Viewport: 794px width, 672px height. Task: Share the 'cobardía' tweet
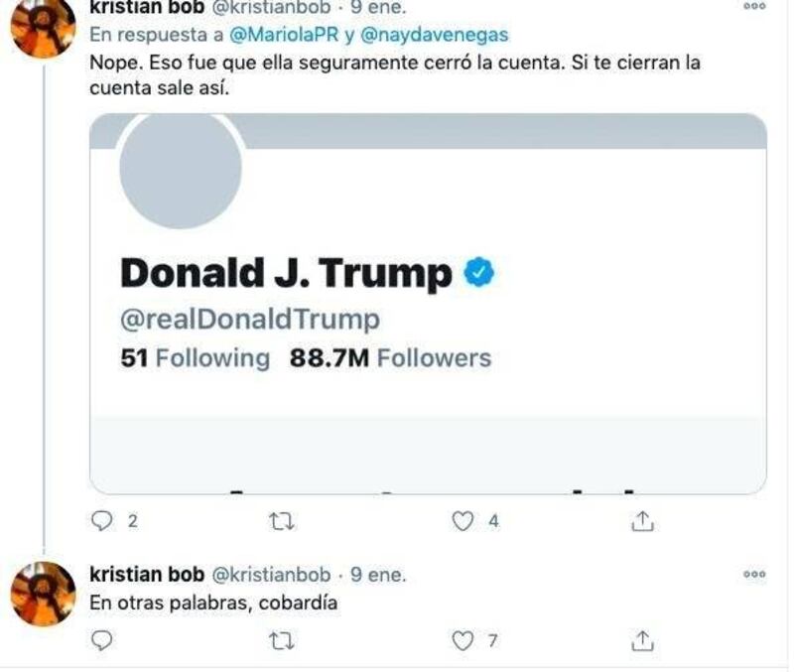point(642,641)
